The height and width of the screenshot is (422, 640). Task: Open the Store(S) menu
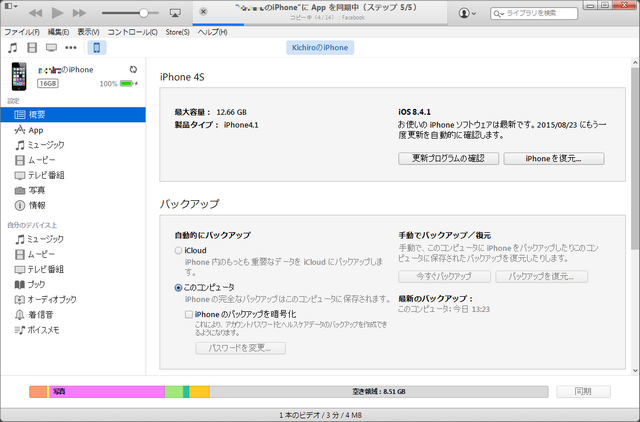tap(178, 32)
